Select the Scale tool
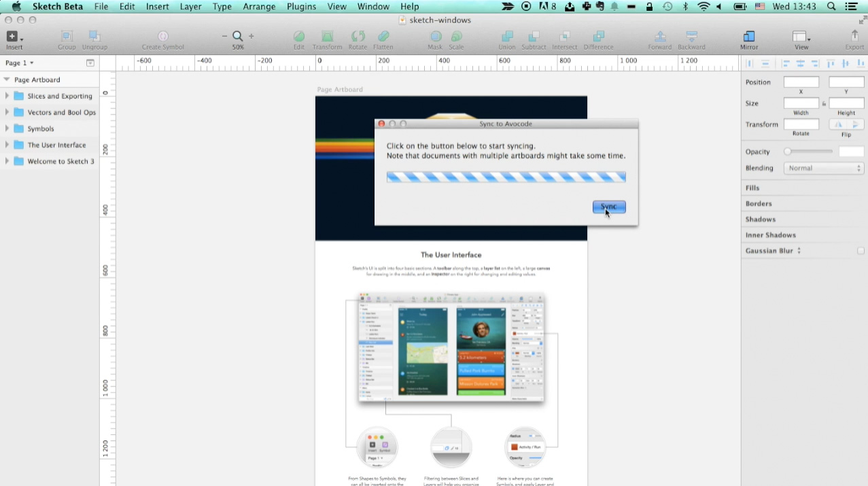 [x=456, y=37]
